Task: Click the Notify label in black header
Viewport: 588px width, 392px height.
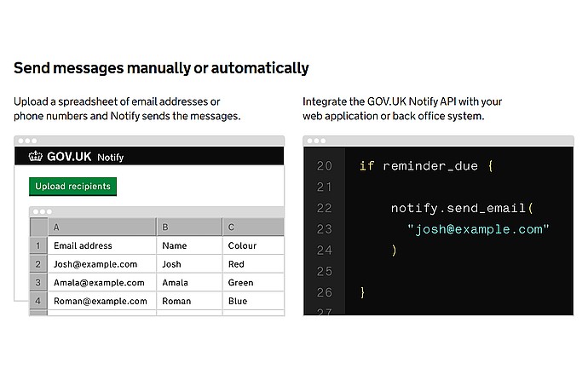Action: 110,157
